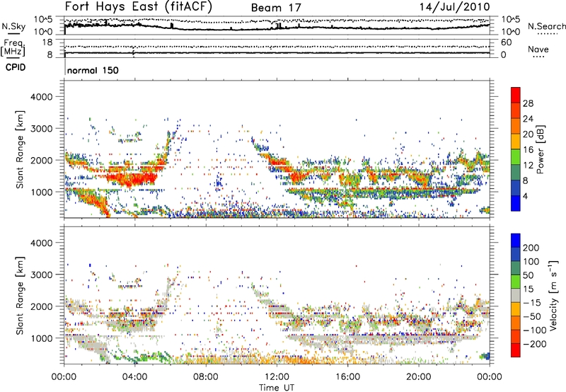Click the 'Power [dB]' colorbar label
The width and height of the screenshot is (566, 392).
(541, 149)
